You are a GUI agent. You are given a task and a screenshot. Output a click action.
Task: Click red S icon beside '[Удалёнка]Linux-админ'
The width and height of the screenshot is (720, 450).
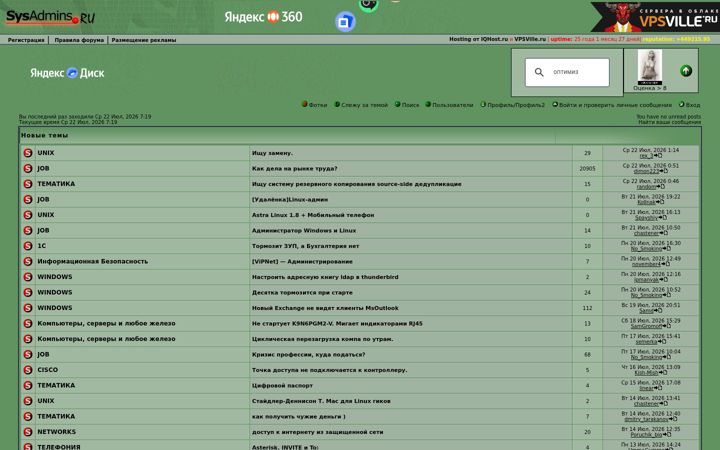pyautogui.click(x=28, y=199)
